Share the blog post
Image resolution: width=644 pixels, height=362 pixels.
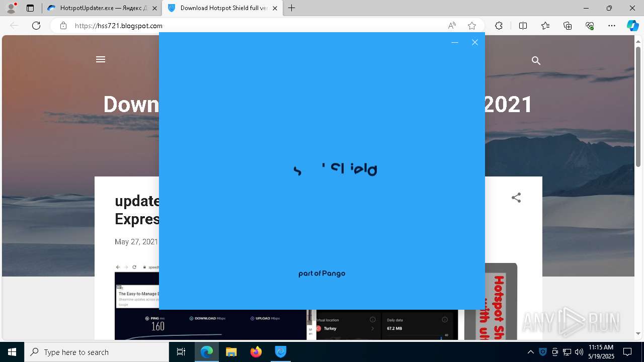(x=516, y=198)
